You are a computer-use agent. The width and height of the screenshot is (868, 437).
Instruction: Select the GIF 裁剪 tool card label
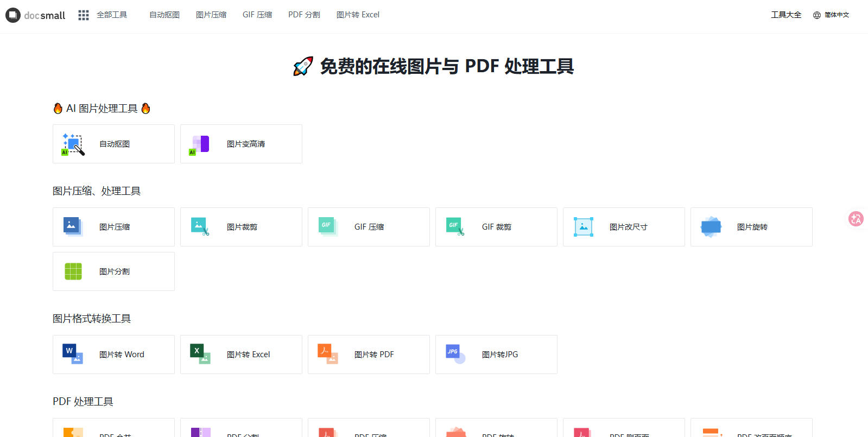[497, 227]
